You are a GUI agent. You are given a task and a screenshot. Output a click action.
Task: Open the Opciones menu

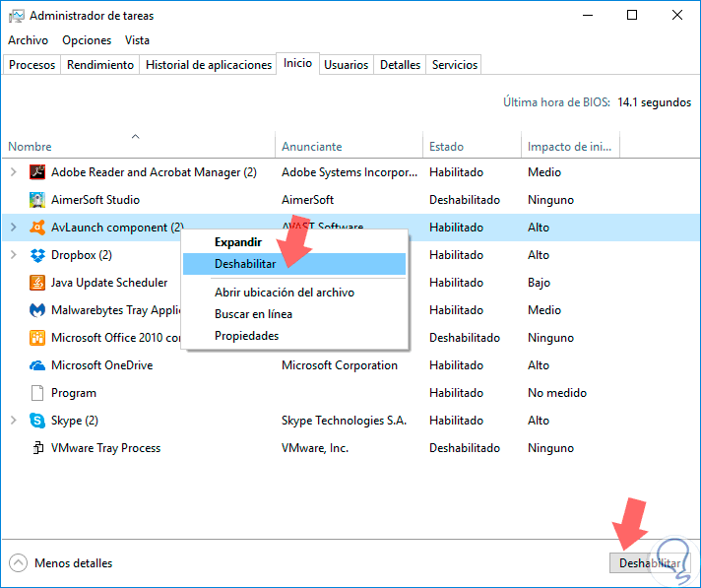point(87,40)
